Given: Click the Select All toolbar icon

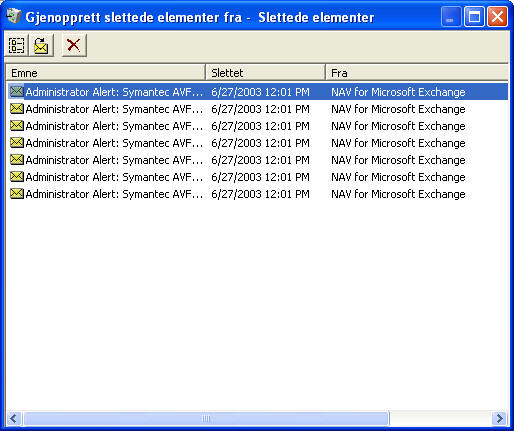Looking at the screenshot, I should click(16, 45).
